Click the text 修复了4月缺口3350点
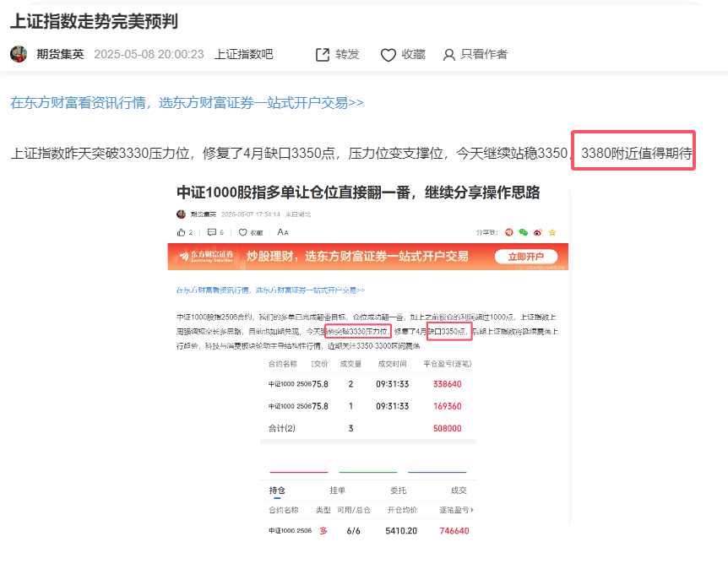 click(x=269, y=153)
